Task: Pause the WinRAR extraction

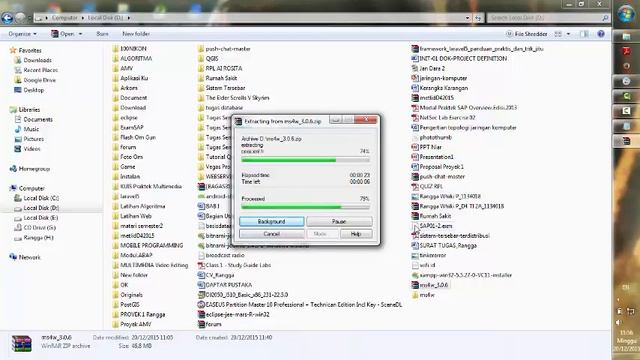Action: [339, 221]
